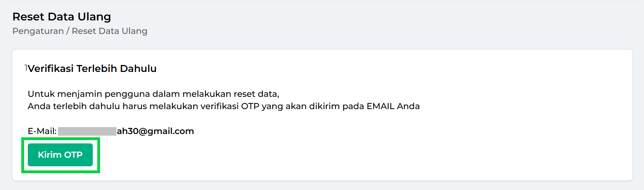This screenshot has width=644, height=190.
Task: Go to Pengaturan via the breadcrumb
Action: click(38, 31)
